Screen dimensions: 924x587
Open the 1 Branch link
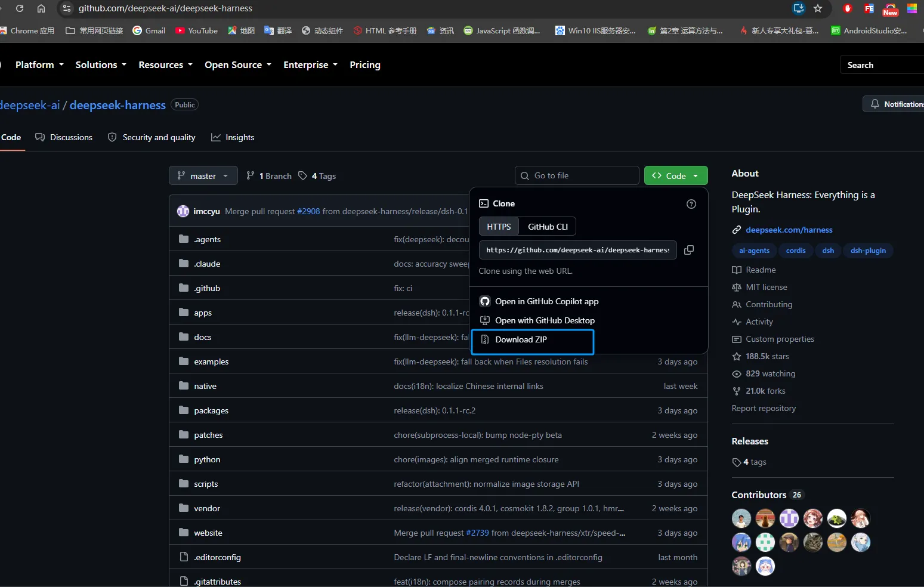coord(269,176)
